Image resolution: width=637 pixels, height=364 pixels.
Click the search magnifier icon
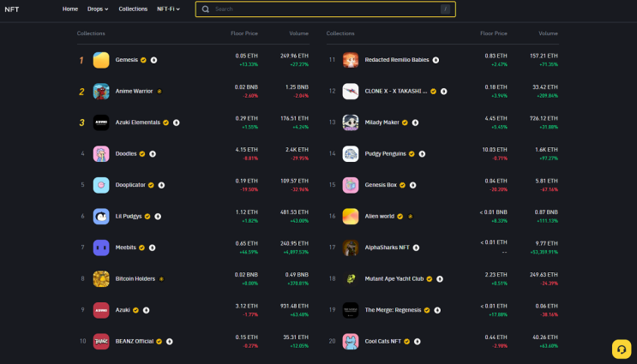click(206, 9)
